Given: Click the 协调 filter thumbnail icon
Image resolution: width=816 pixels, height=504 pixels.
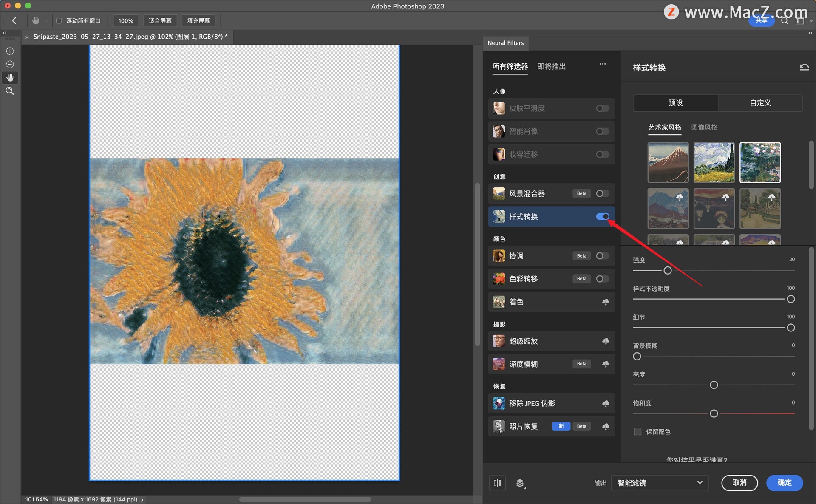Looking at the screenshot, I should [499, 256].
